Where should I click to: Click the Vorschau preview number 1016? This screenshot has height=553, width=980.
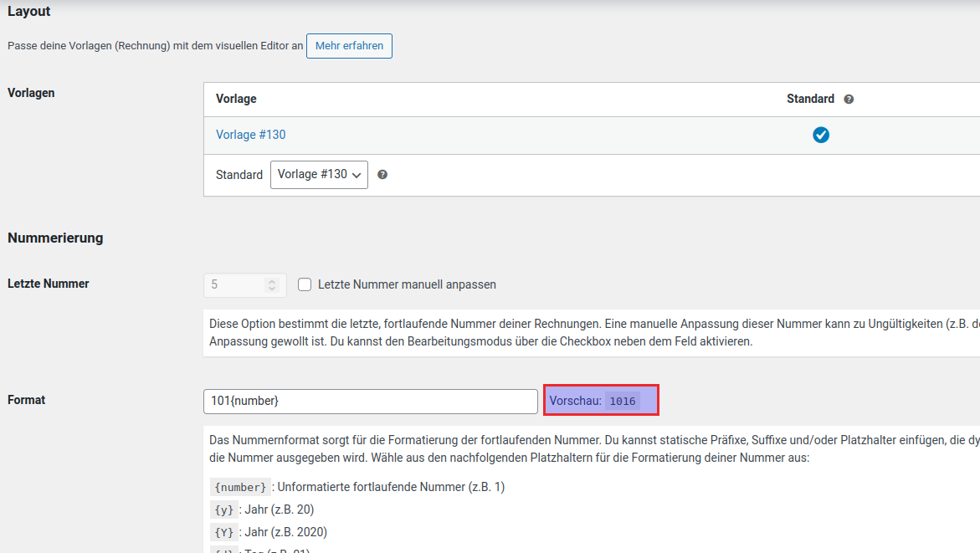click(x=622, y=402)
